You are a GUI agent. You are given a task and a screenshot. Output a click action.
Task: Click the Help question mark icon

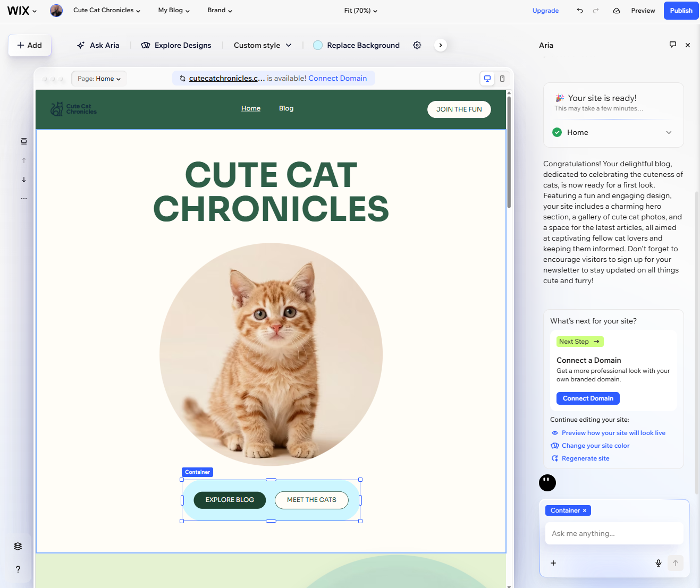click(x=18, y=569)
